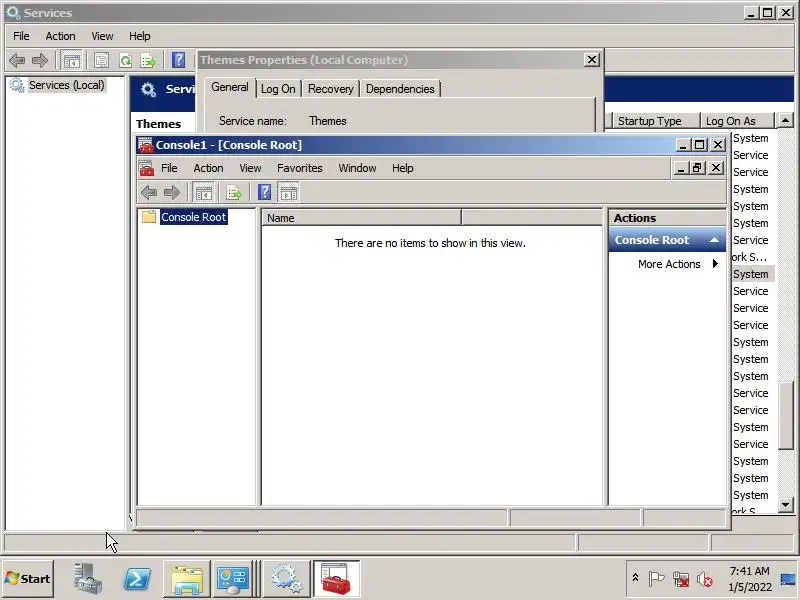Click the muted speaker tray icon
This screenshot has width=800, height=600.
(705, 579)
